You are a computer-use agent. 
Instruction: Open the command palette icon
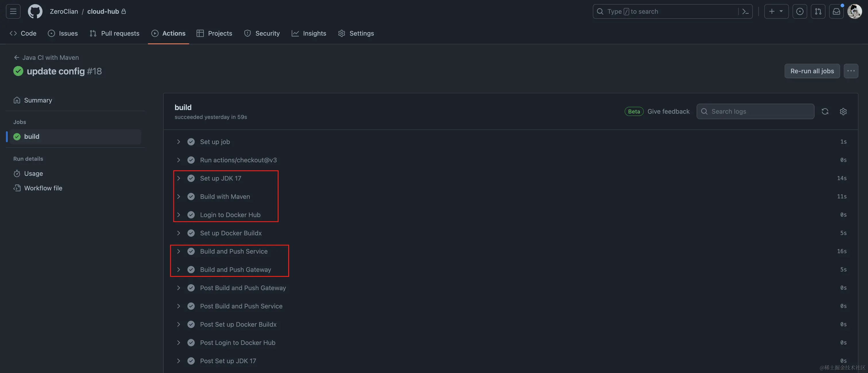[x=745, y=11]
